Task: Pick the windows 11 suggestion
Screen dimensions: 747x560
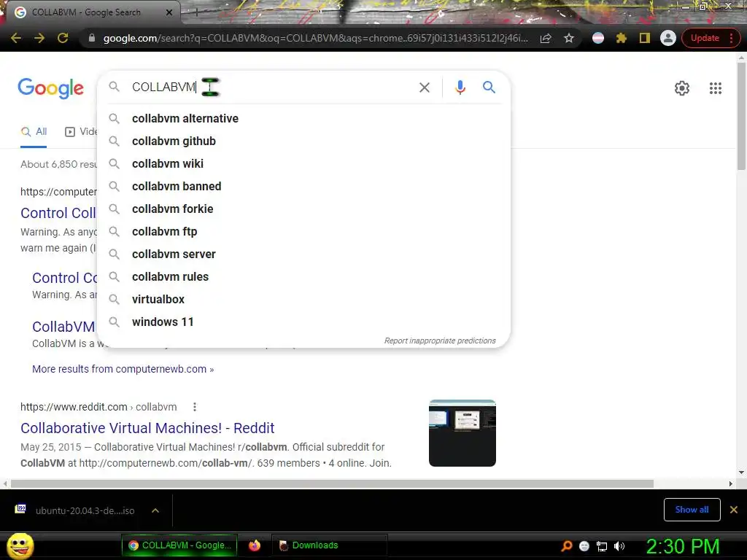Action: tap(303, 322)
